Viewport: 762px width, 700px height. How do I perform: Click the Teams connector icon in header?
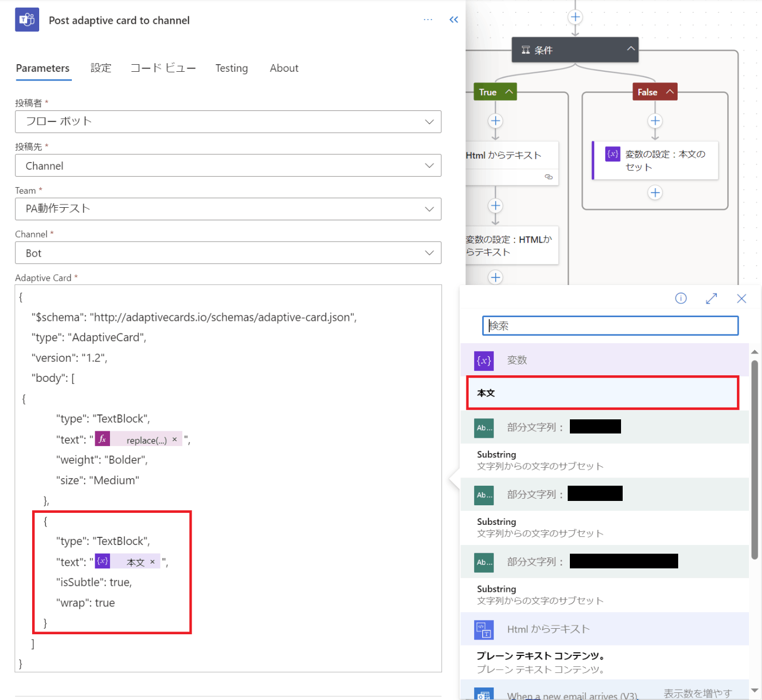pos(27,20)
